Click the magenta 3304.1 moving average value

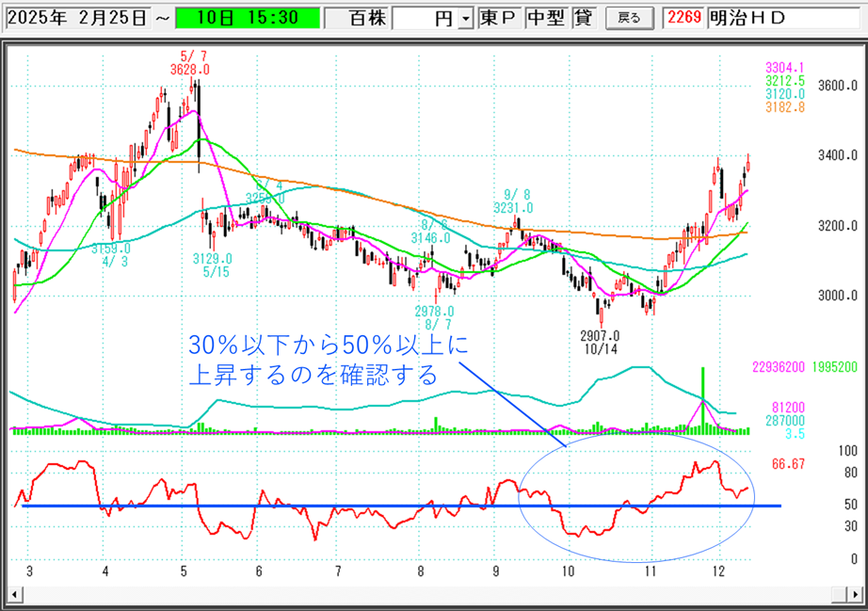coord(785,67)
